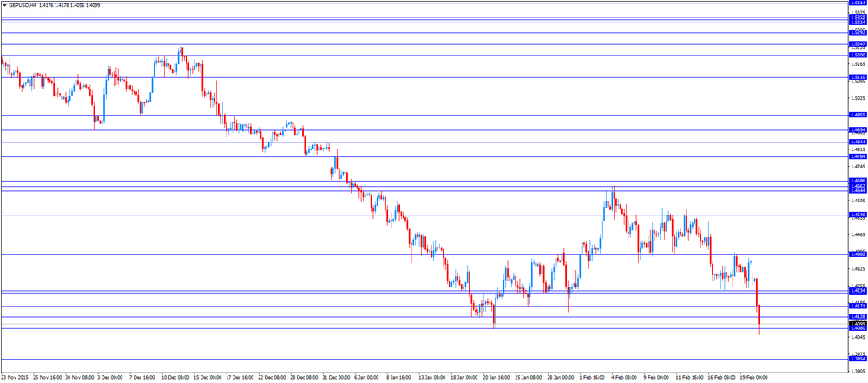The width and height of the screenshot is (868, 383).
Task: Click the triangle icon beside GBPUSD,H4 title
Action: pyautogui.click(x=4, y=5)
